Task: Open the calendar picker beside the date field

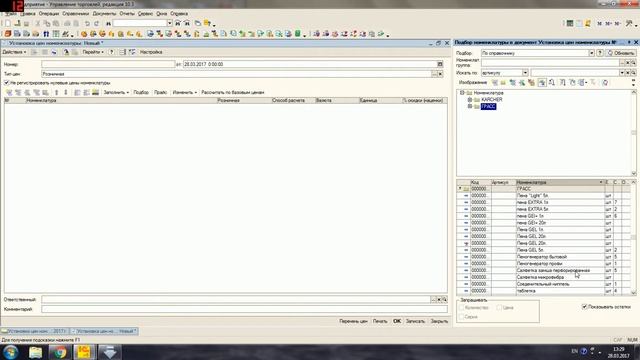Action: click(440, 64)
